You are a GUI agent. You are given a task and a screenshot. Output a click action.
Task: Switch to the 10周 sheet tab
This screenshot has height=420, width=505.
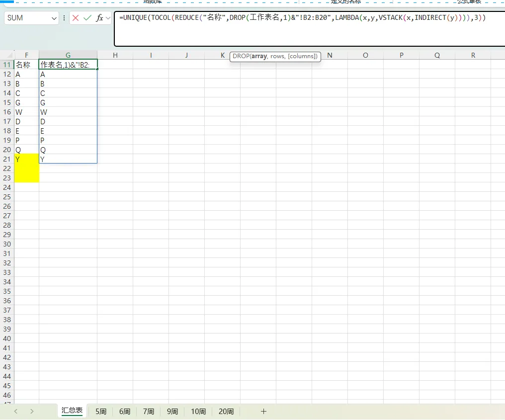coord(198,412)
